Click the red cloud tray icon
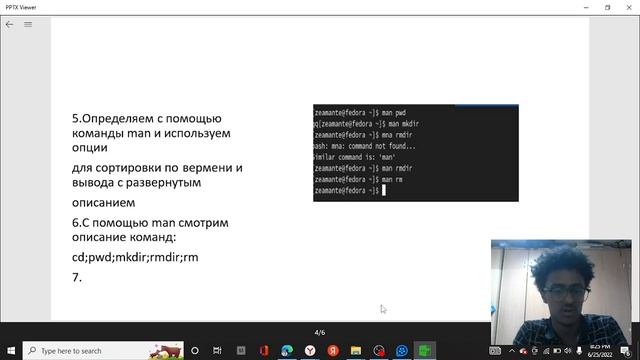This screenshot has width=640, height=360. [523, 351]
